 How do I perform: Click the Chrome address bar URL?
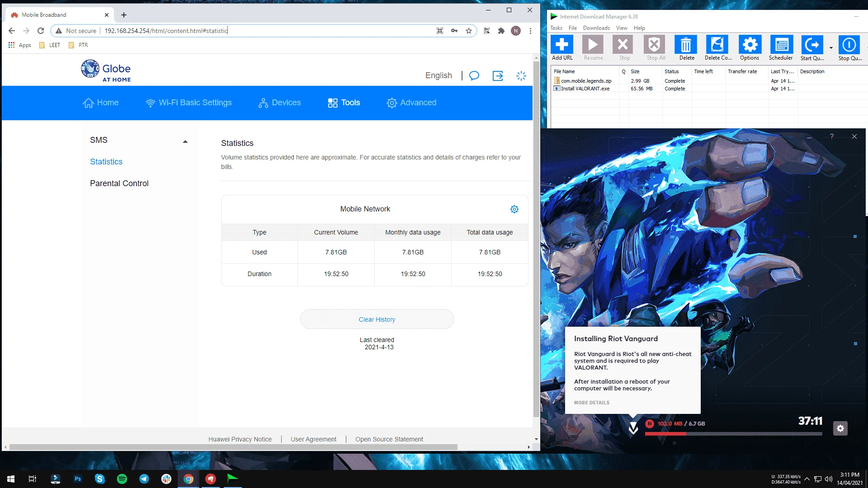coord(166,31)
